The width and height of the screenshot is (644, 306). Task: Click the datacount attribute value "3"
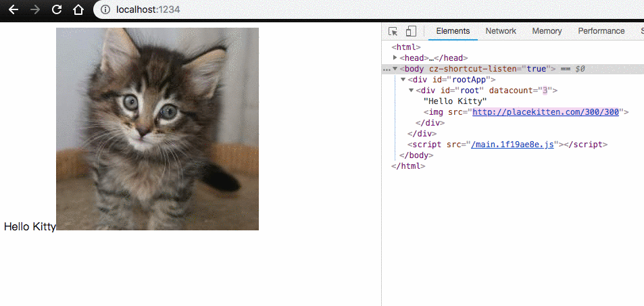tap(545, 91)
